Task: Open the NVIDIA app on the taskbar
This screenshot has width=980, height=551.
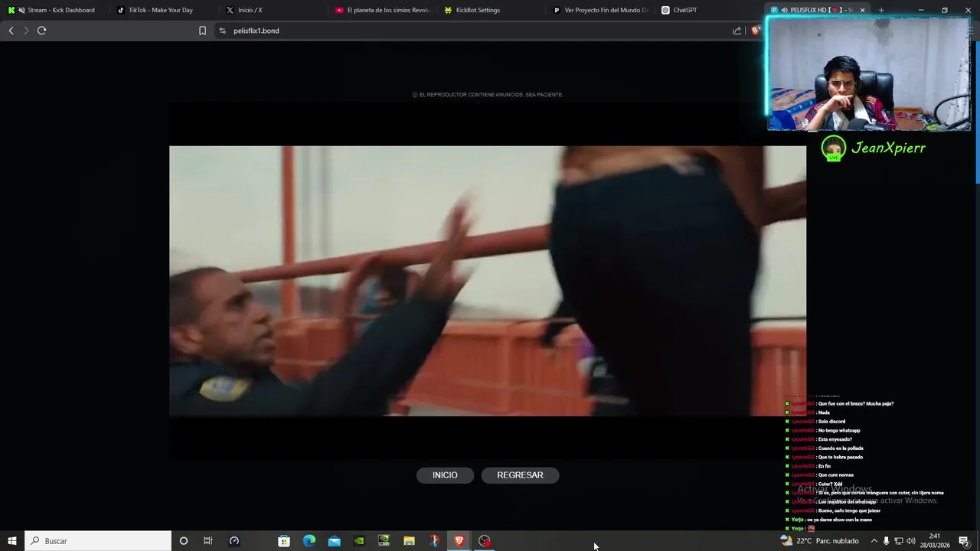Action: 359,541
